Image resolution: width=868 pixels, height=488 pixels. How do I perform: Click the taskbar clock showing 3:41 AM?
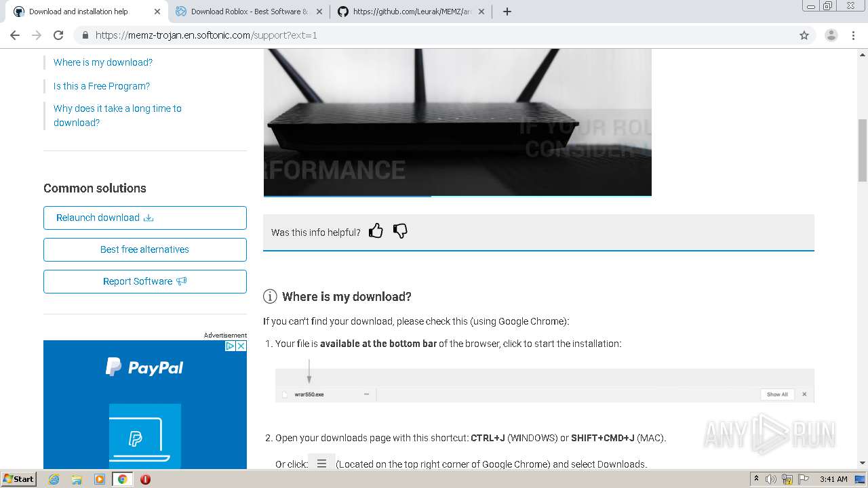tap(833, 479)
